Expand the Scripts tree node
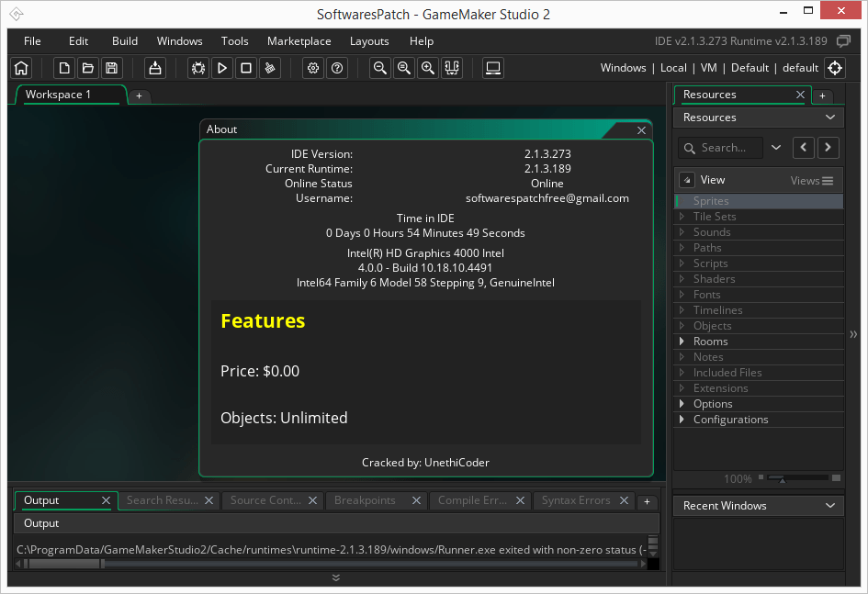This screenshot has width=868, height=594. tap(682, 263)
